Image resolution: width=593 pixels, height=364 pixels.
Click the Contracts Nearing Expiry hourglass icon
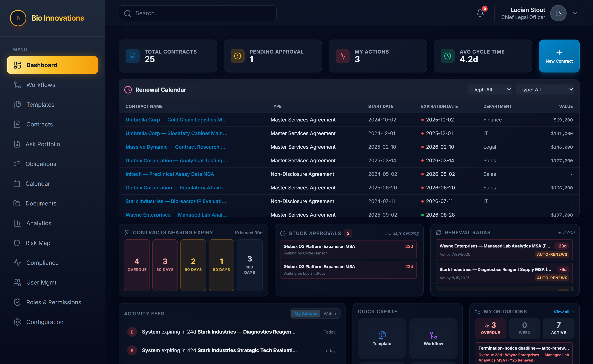tap(127, 233)
